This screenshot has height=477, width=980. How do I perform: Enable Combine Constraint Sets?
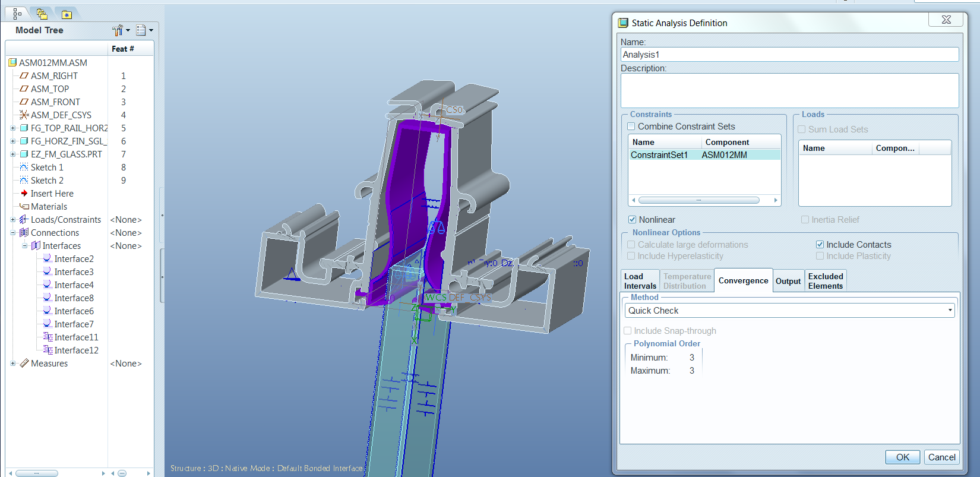(631, 127)
